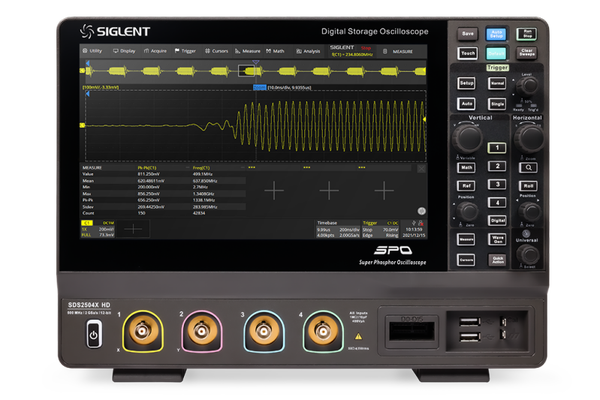600x400 pixels.
Task: Push the Vertical scale knob
Action: [467, 138]
